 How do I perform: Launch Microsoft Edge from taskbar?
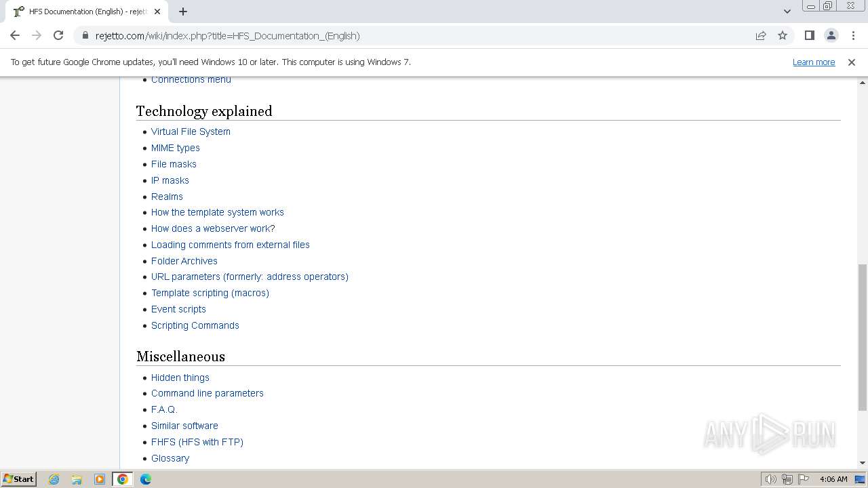(146, 479)
